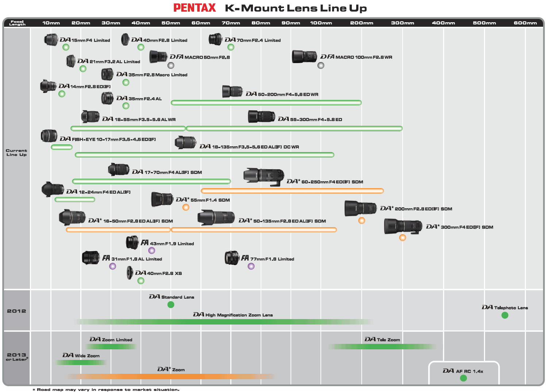Image resolution: width=546 pixels, height=392 pixels.
Task: Select the FA 43mm F1.9 Limited lens image
Action: [132, 242]
